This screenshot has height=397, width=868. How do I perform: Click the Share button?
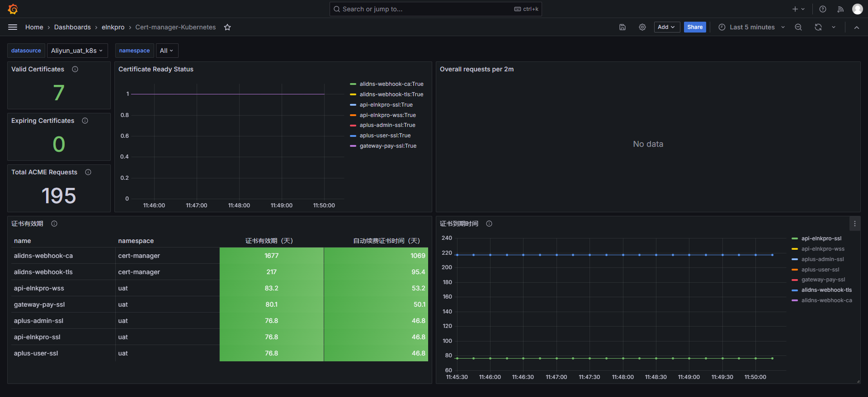(x=695, y=27)
